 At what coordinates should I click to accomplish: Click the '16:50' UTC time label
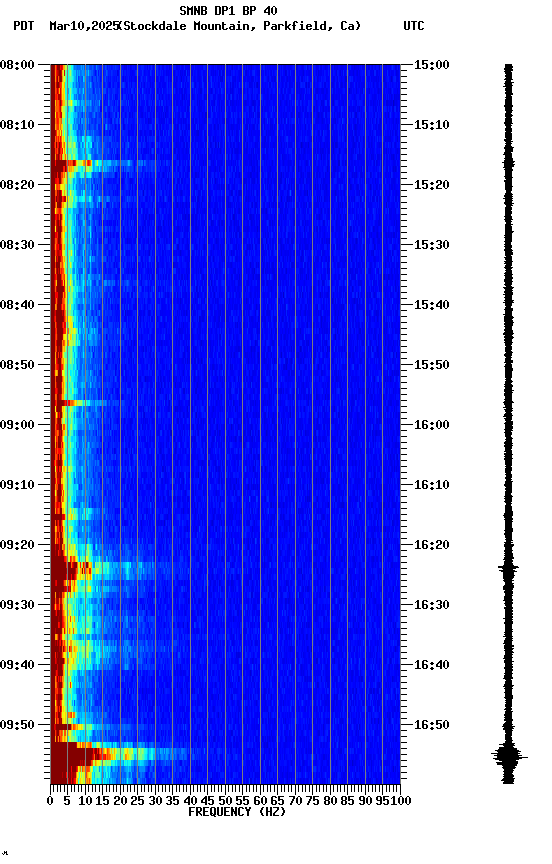(x=431, y=725)
